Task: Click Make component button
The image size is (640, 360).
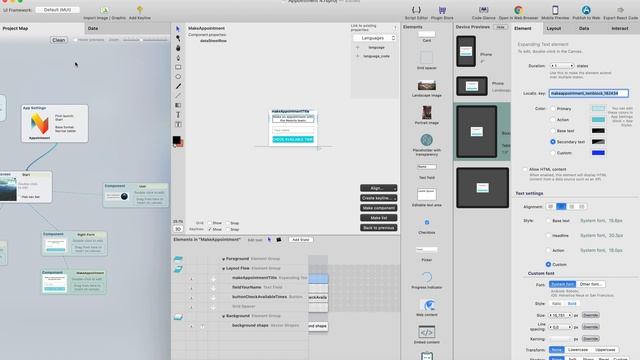Action: tap(378, 208)
